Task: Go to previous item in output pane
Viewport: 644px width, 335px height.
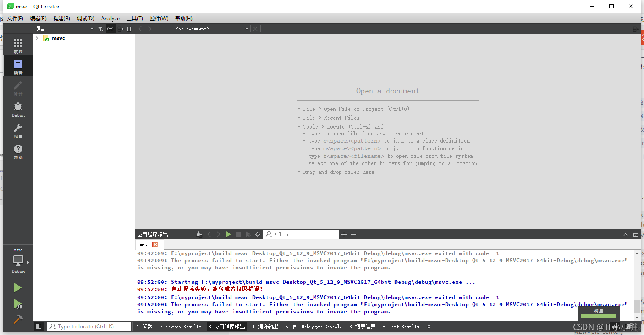Action: click(x=209, y=234)
